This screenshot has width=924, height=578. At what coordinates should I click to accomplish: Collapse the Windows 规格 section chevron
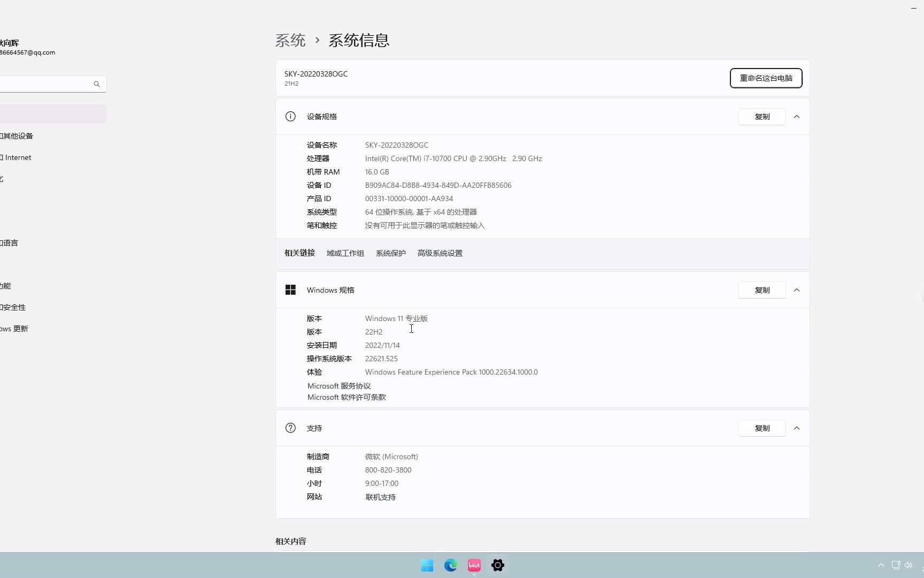pyautogui.click(x=796, y=290)
